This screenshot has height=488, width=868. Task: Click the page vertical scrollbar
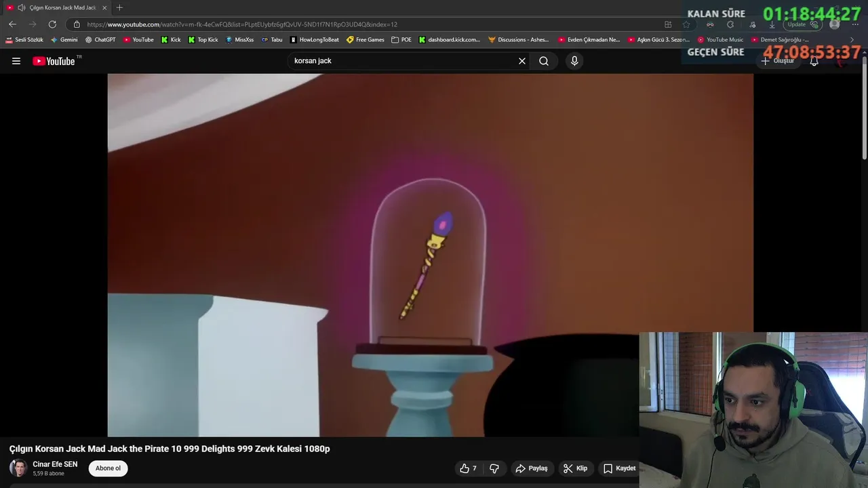click(x=864, y=108)
